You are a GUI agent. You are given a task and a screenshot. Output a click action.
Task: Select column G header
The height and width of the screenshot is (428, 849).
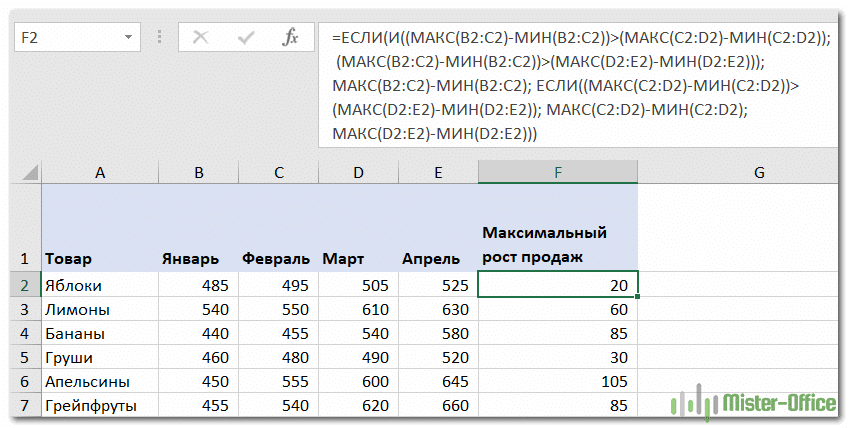pyautogui.click(x=758, y=172)
